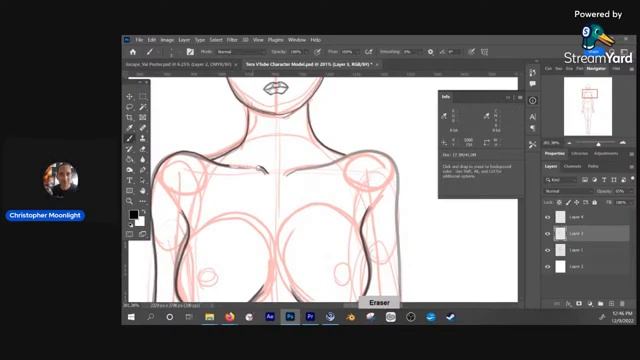
Task: Open the Info panel dock icon
Action: pos(533,100)
